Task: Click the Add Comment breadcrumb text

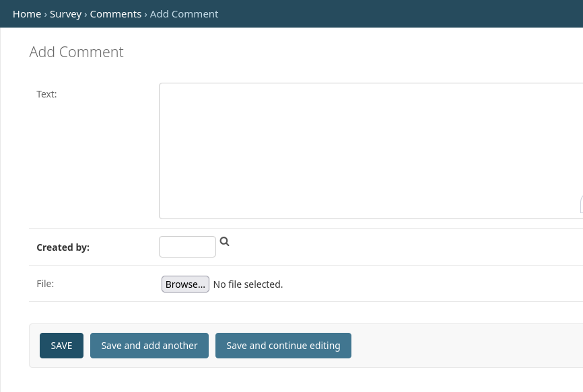Action: click(x=184, y=14)
